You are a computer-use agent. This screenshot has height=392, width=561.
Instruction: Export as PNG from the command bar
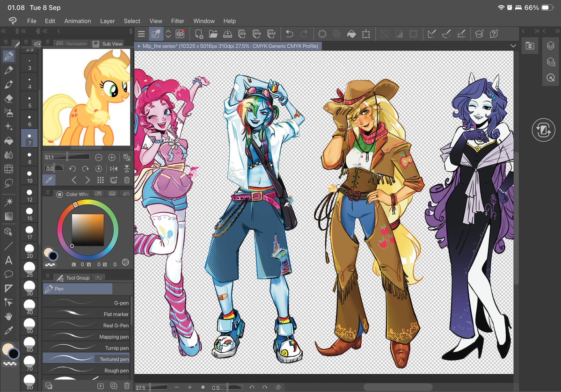tap(257, 34)
